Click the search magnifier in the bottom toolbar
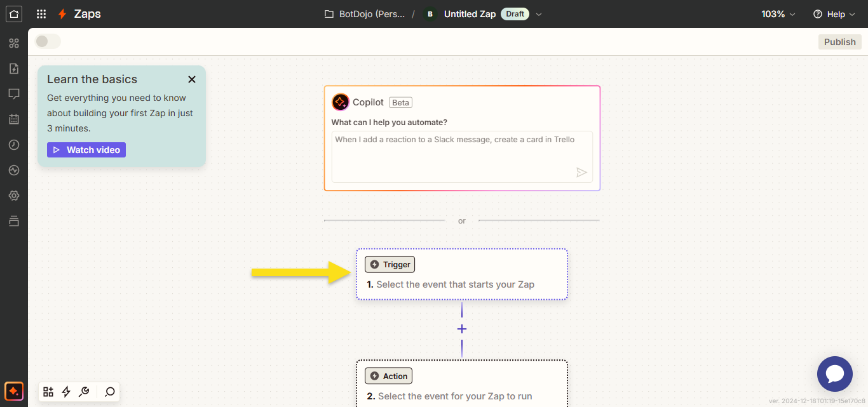868x407 pixels. click(x=110, y=392)
